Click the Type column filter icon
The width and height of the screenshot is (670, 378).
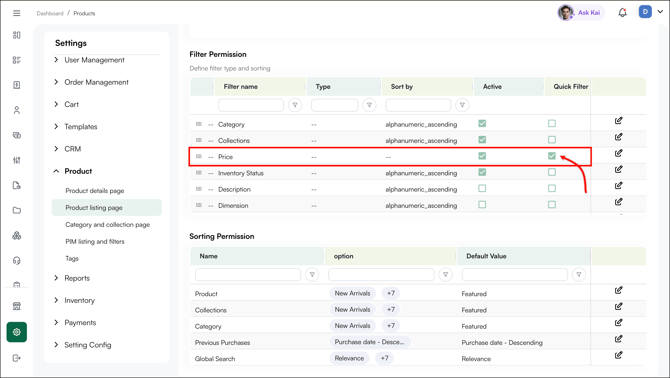point(369,105)
